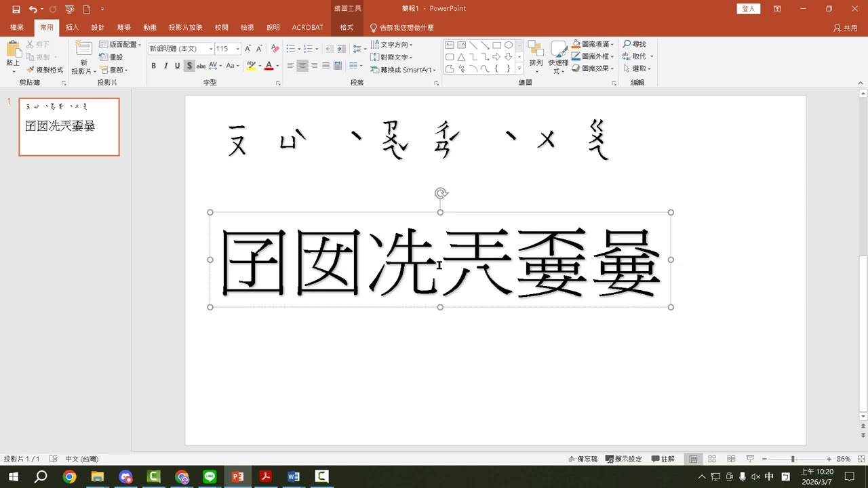The image size is (868, 488).
Task: Open Quick Styles (快速樣式) gallery
Action: pos(559,57)
